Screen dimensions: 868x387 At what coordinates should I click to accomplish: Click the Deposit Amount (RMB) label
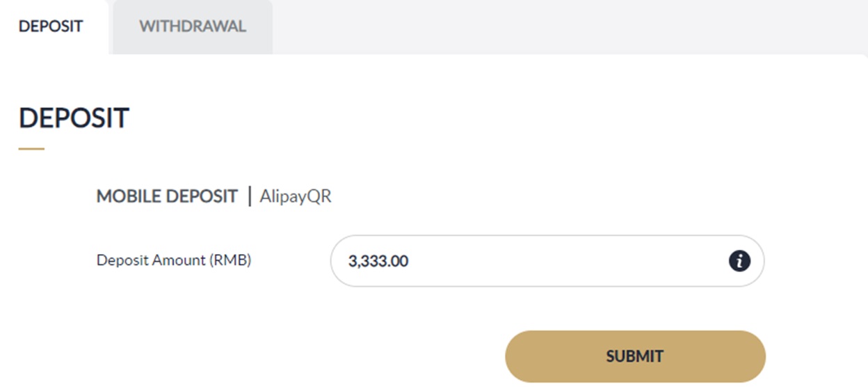click(x=174, y=260)
